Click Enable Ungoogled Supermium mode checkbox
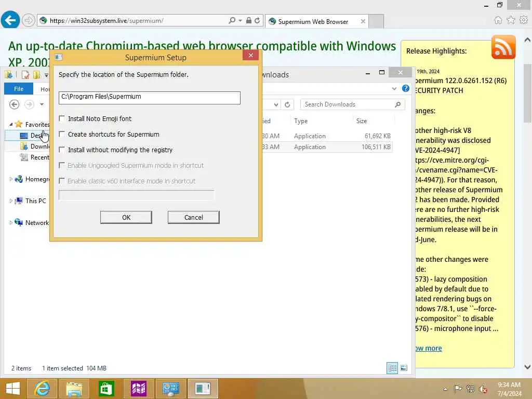This screenshot has height=399, width=532. click(x=62, y=165)
